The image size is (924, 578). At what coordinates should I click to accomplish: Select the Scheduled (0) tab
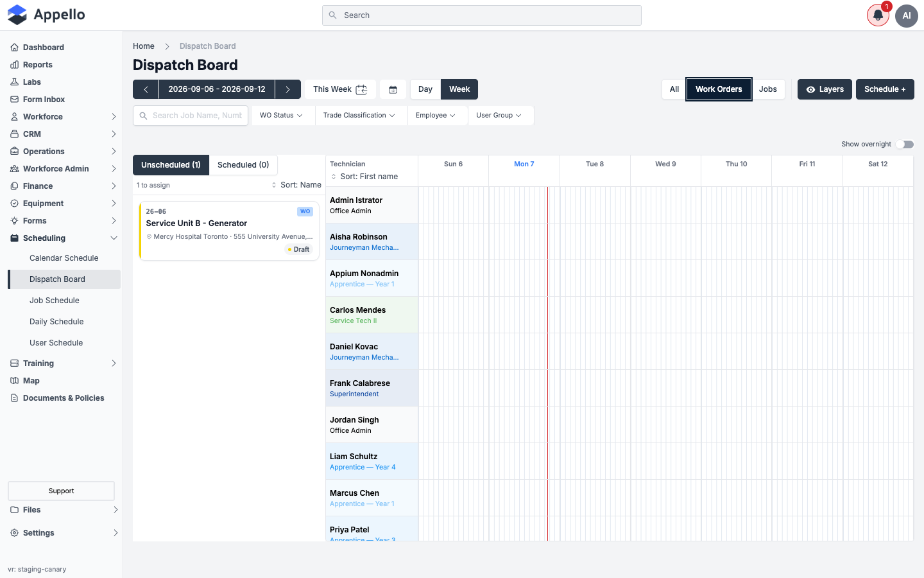[x=243, y=165]
